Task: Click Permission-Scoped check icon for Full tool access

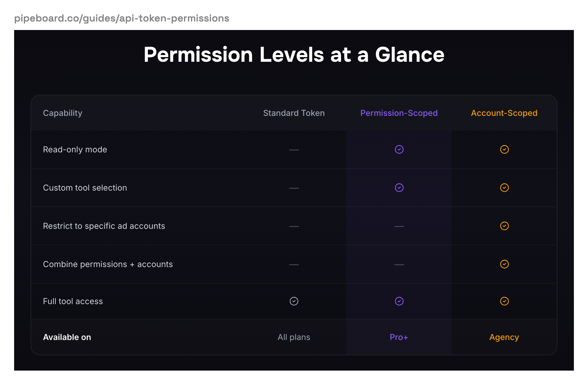Action: 399,301
